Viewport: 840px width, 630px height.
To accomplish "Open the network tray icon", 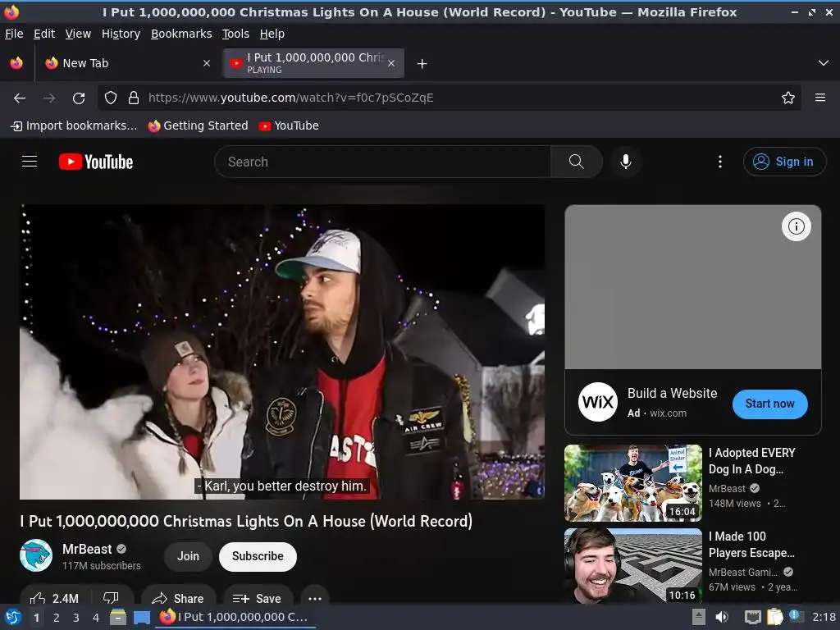I will 753,617.
